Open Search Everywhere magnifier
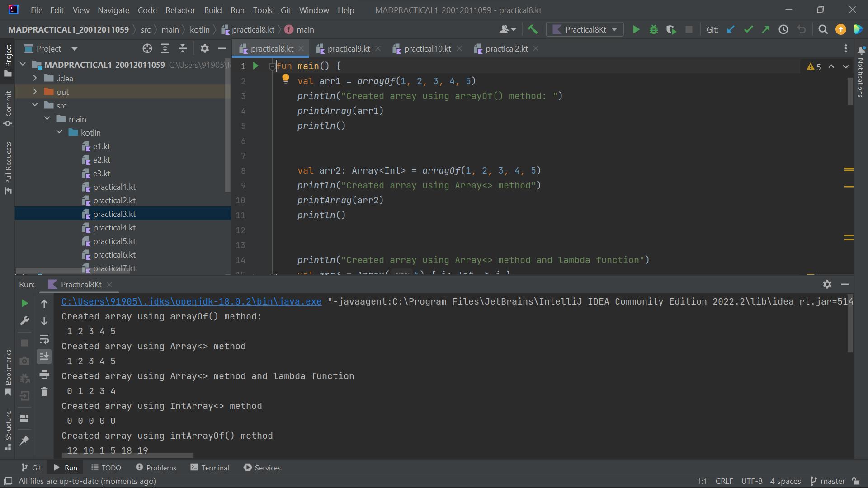 [x=823, y=30]
